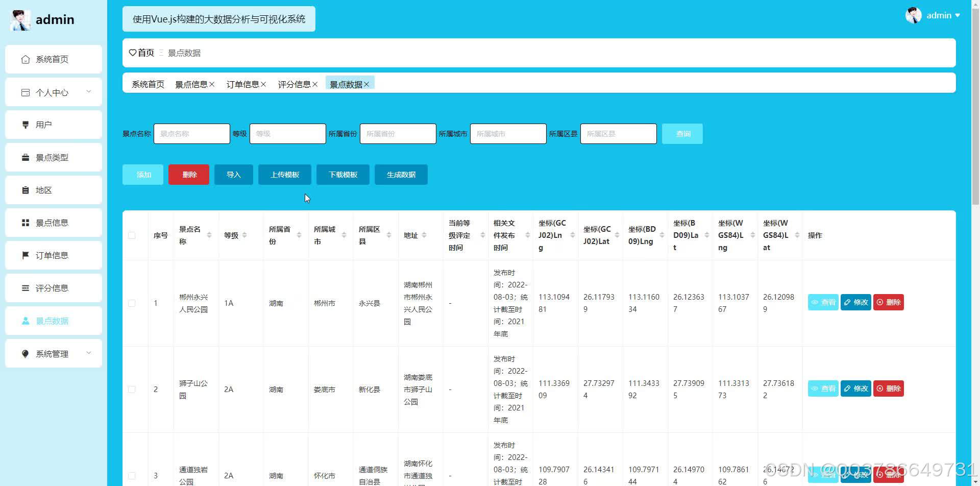Sort table by 坐标(GCJ02)Lng column
980x486 pixels.
tap(573, 235)
